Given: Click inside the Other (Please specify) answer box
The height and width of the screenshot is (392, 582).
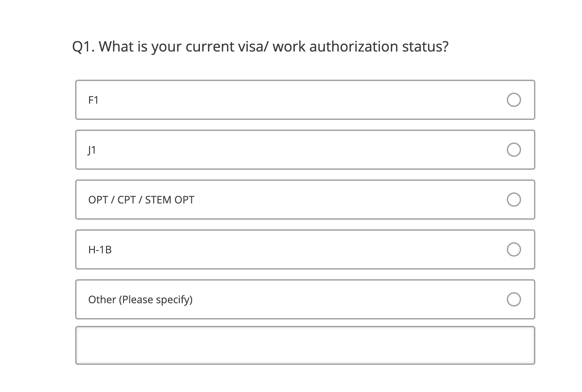Looking at the screenshot, I should (305, 299).
